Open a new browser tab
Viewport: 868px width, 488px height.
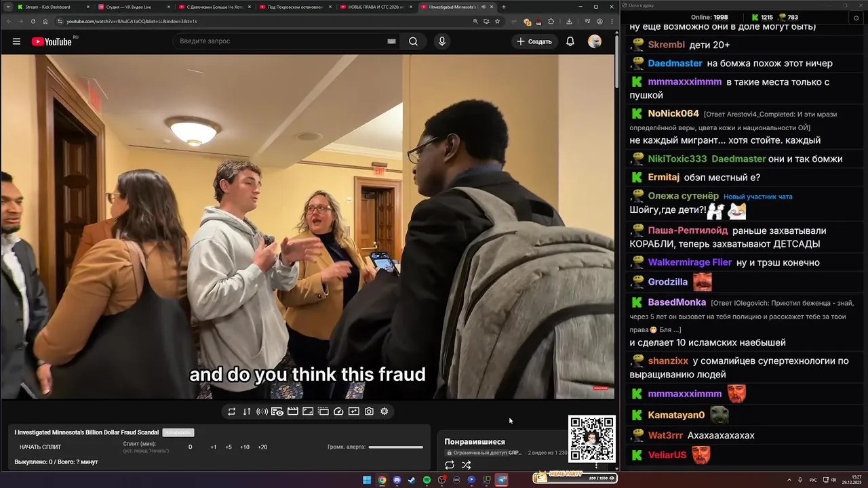point(503,7)
